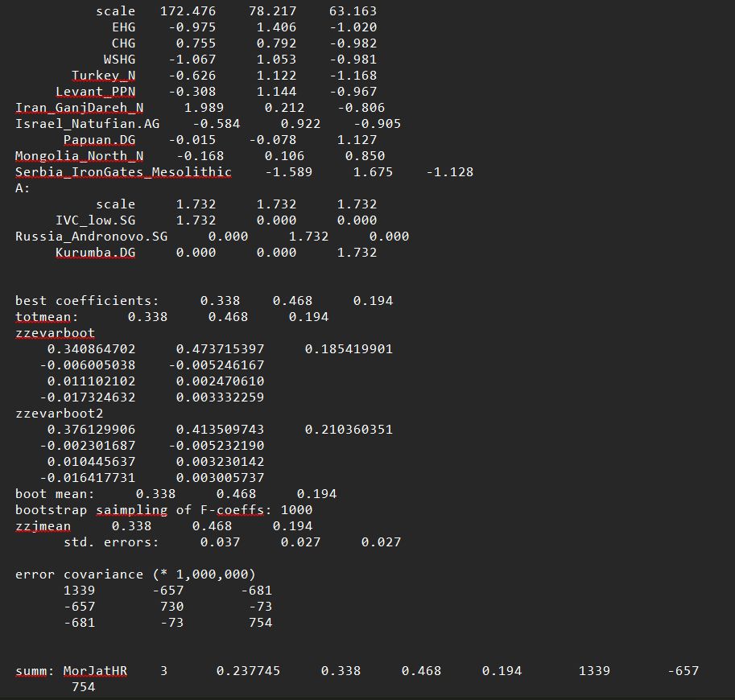The width and height of the screenshot is (735, 700).
Task: Click value 0.010445637
Action: [x=92, y=462]
